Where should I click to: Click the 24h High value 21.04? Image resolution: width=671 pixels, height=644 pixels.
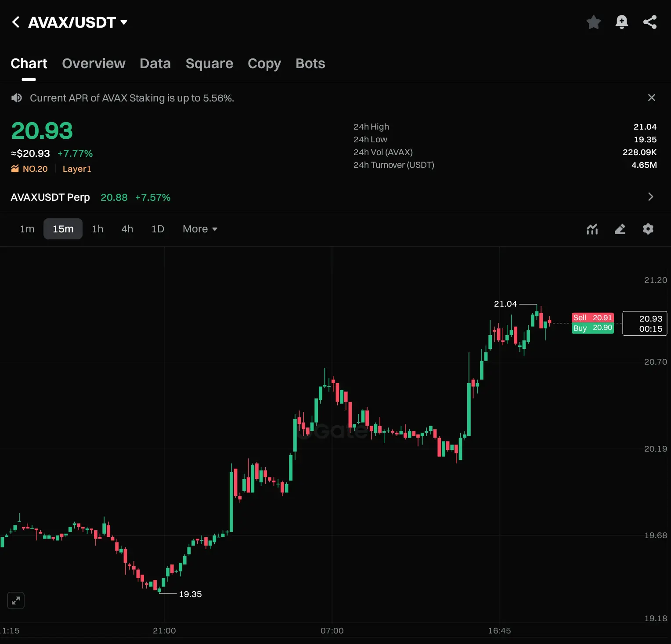(x=645, y=127)
